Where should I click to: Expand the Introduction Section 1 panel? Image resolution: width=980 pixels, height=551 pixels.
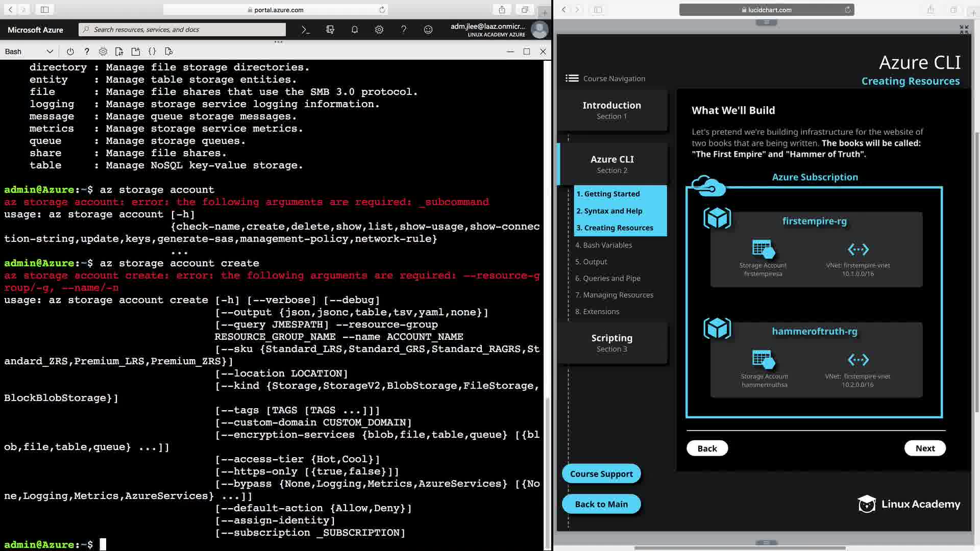(x=611, y=110)
